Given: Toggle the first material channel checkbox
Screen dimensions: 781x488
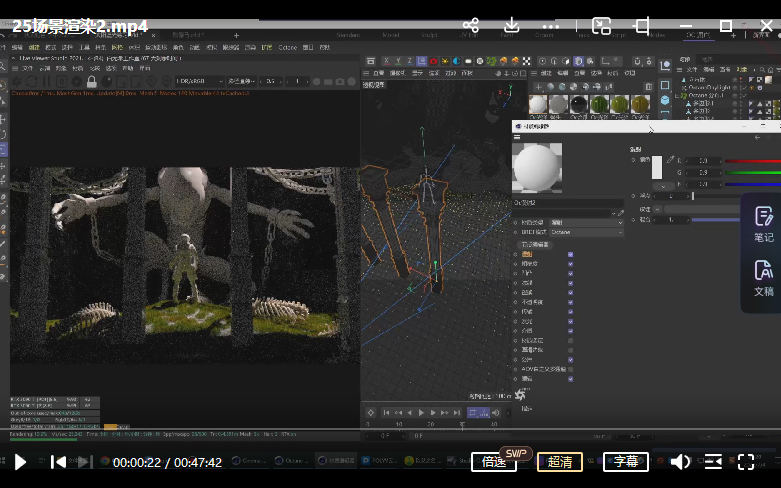Looking at the screenshot, I should coord(571,254).
